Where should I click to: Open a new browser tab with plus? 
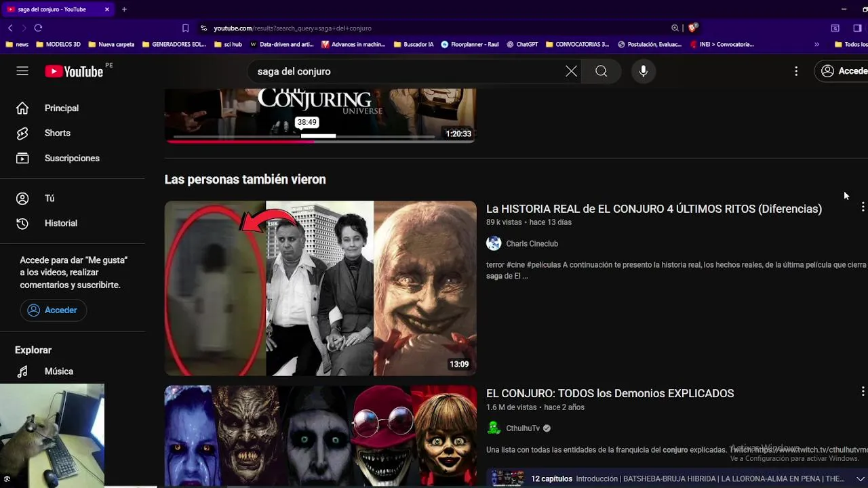pos(124,9)
